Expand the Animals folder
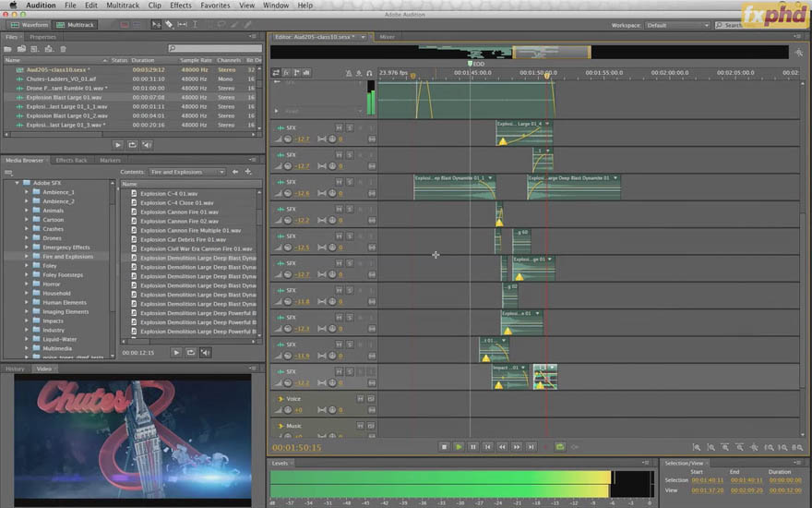The height and width of the screenshot is (508, 812). click(27, 211)
